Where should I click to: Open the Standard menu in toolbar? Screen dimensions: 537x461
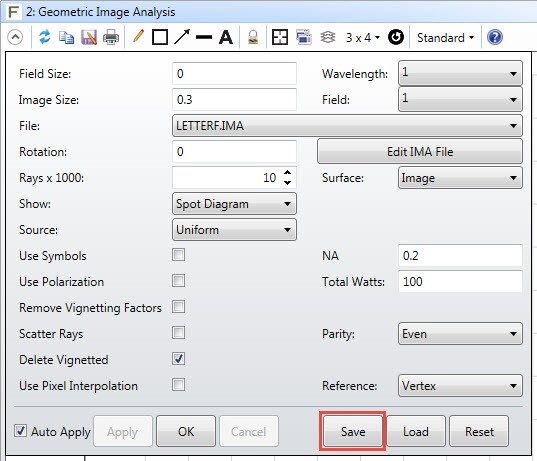click(x=445, y=37)
